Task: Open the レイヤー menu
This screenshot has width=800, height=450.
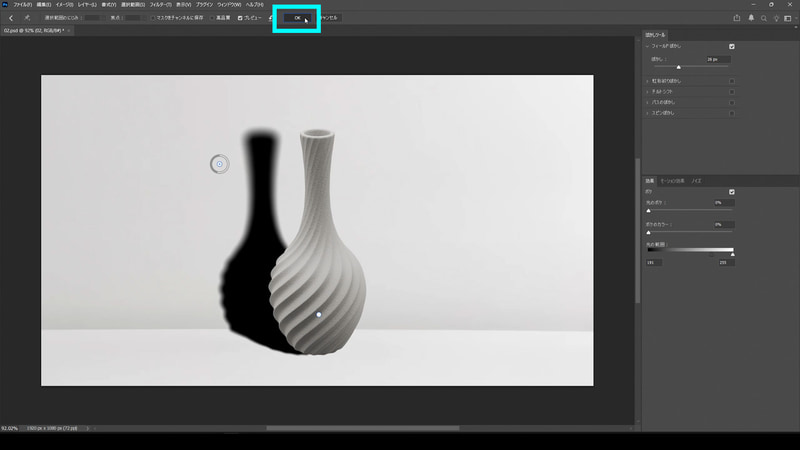Action: pos(87,5)
